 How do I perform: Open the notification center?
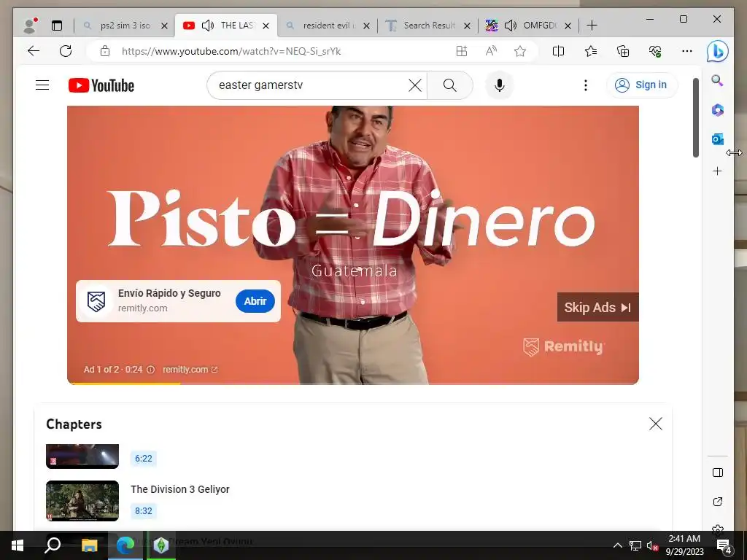(724, 546)
